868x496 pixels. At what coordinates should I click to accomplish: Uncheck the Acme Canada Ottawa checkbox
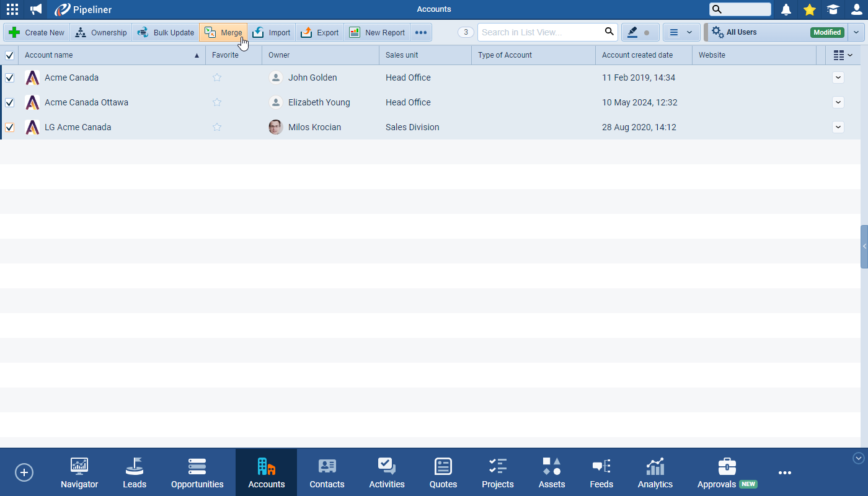[10, 102]
